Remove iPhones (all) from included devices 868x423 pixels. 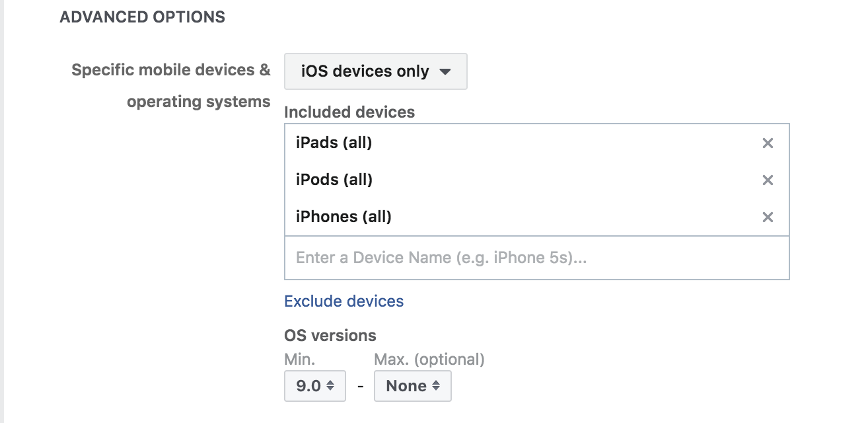(x=768, y=217)
